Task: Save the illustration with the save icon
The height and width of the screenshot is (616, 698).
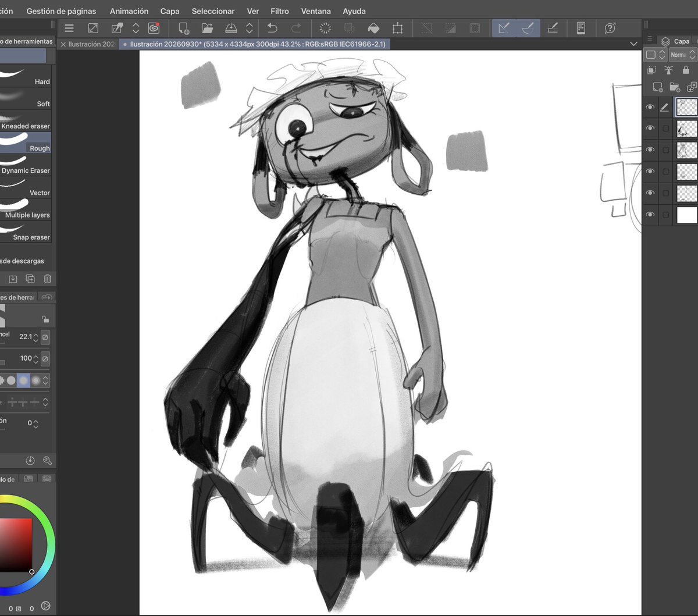Action: click(x=231, y=28)
